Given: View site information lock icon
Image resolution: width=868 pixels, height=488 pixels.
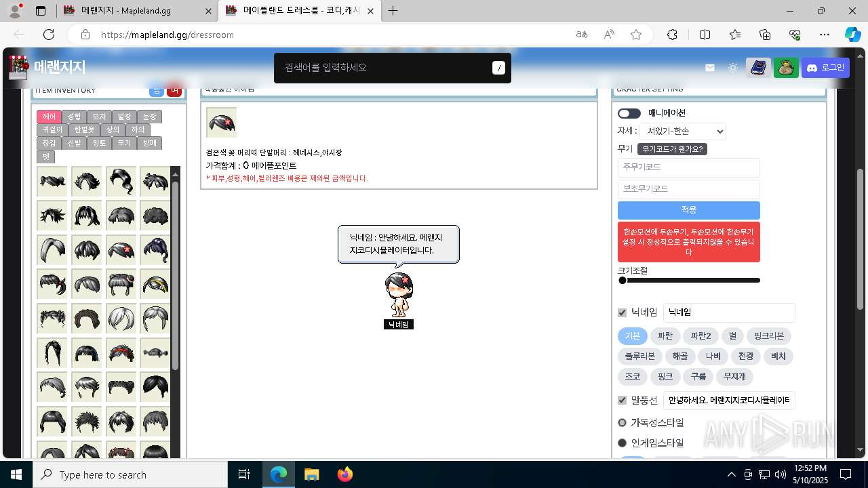Looking at the screenshot, I should point(85,35).
